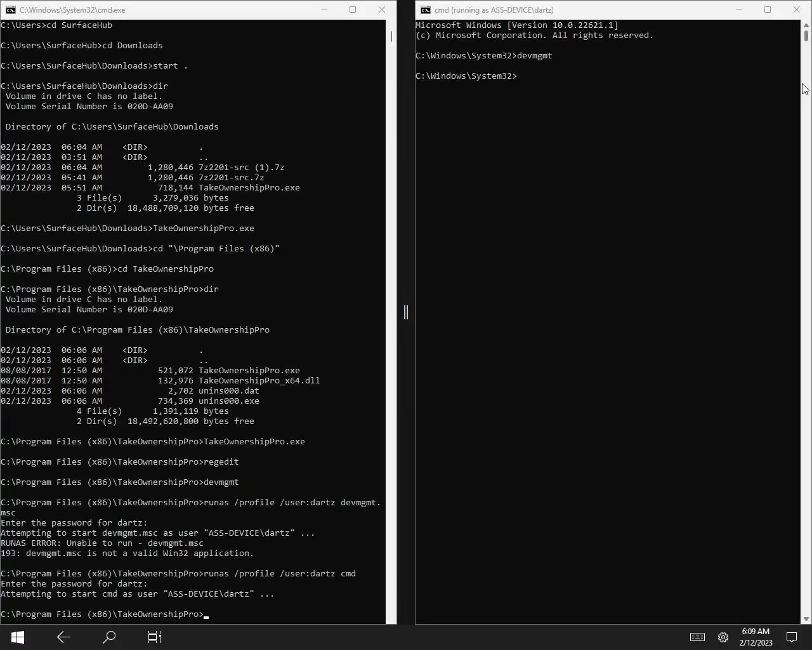Click scroll-down arrow in right cmd window
Image resolution: width=812 pixels, height=650 pixels.
pos(806,619)
